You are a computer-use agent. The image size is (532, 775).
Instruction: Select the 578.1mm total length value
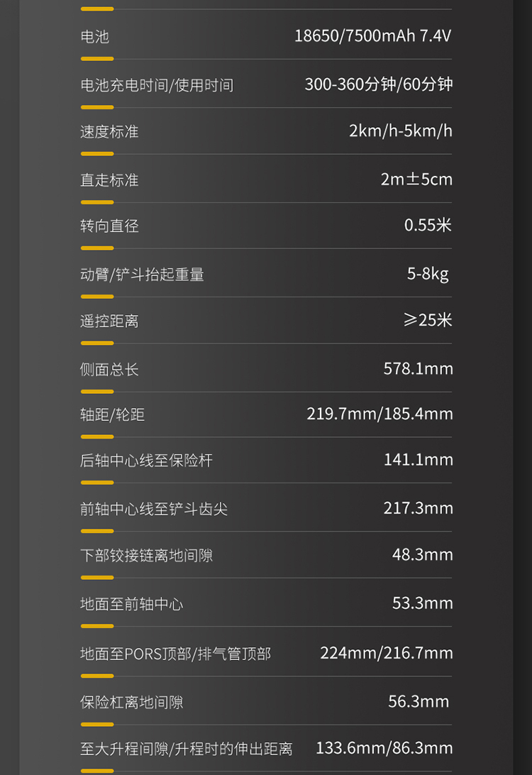418,369
